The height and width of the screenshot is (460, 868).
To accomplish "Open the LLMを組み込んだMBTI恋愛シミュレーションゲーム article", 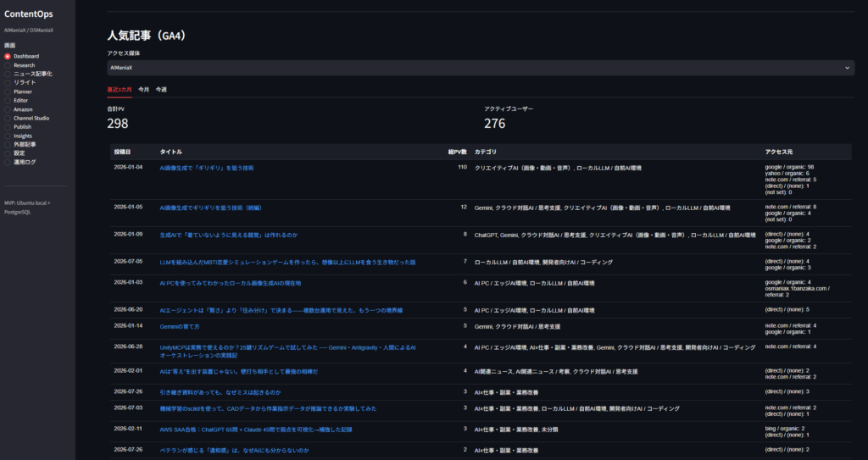I will click(287, 263).
